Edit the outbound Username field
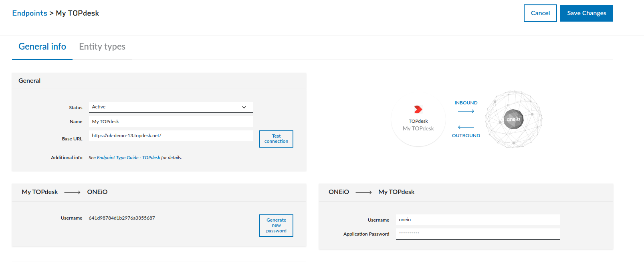The width and height of the screenshot is (644, 262). click(477, 220)
